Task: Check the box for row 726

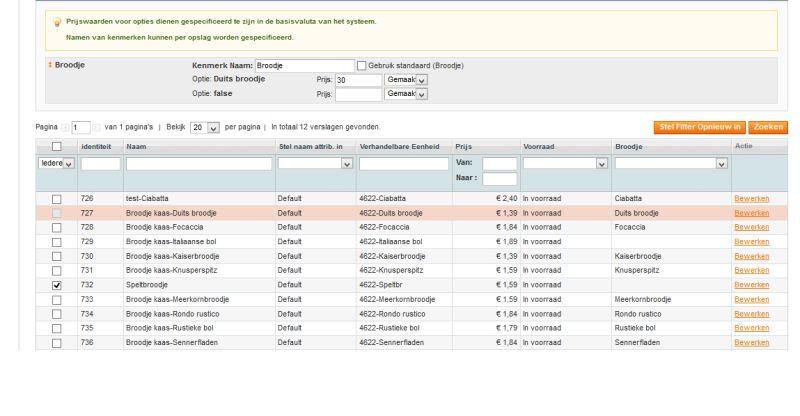Action: pyautogui.click(x=57, y=199)
